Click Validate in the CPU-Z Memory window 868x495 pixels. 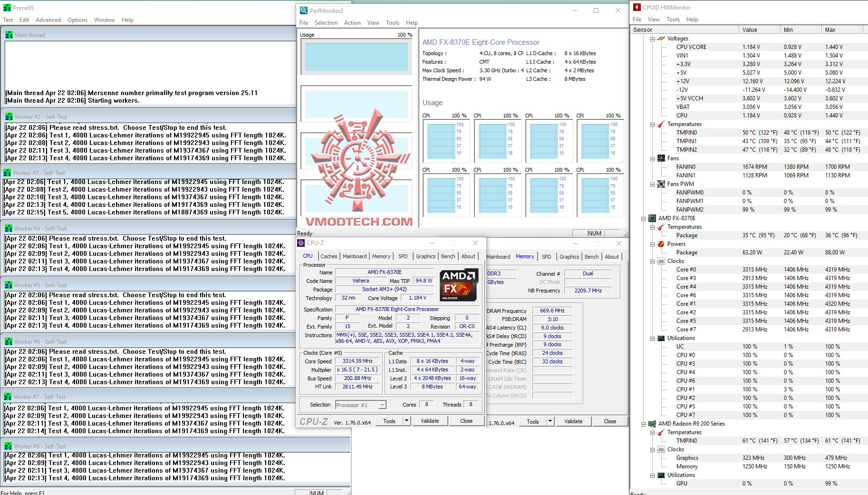point(573,421)
